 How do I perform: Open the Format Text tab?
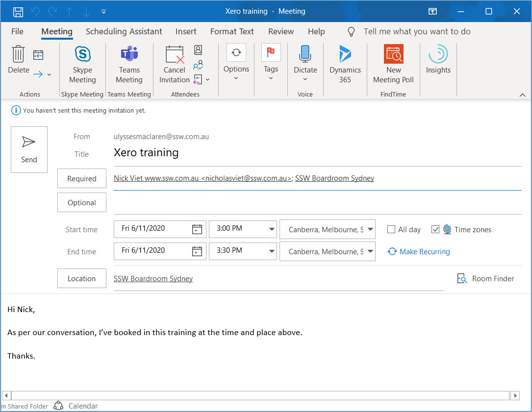coord(232,31)
